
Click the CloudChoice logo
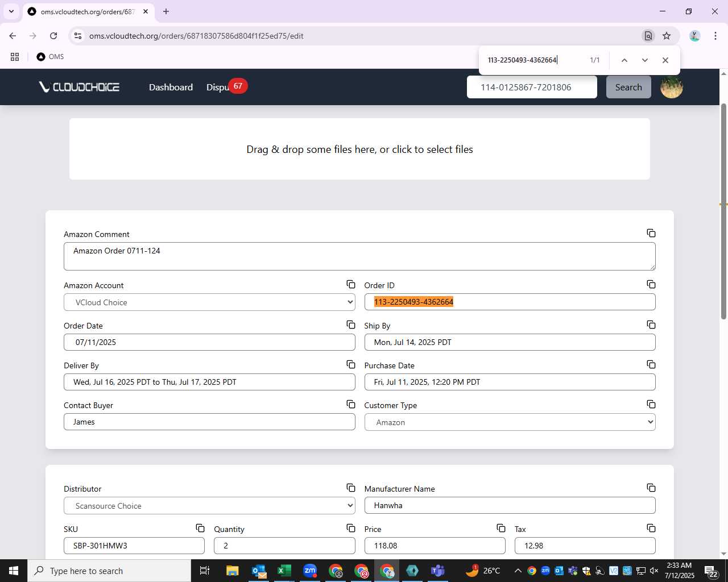click(79, 87)
